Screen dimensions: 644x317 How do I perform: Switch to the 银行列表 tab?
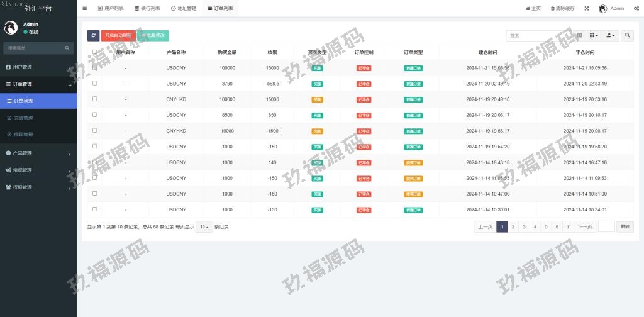(x=147, y=9)
